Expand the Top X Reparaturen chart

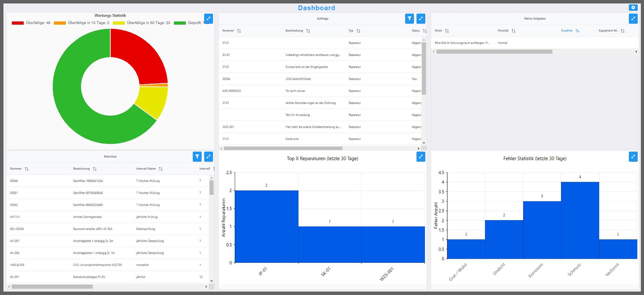421,157
